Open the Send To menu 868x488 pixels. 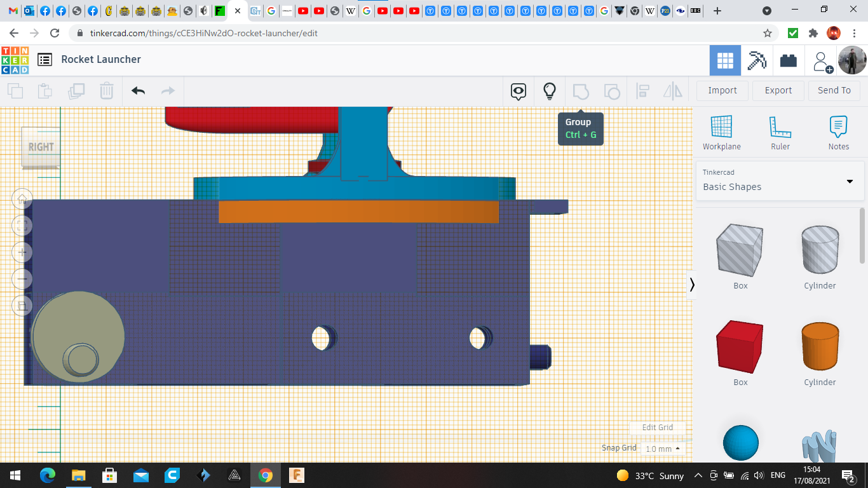[x=834, y=90]
